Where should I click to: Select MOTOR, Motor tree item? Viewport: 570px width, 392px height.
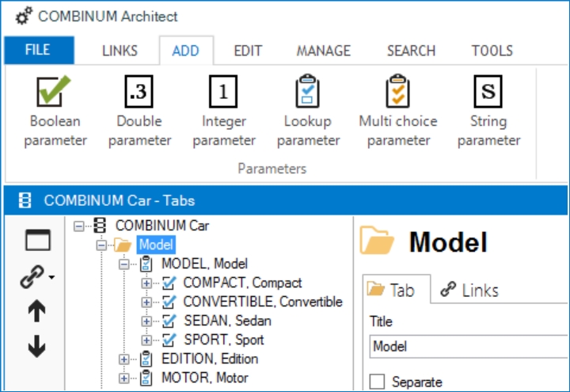click(205, 378)
